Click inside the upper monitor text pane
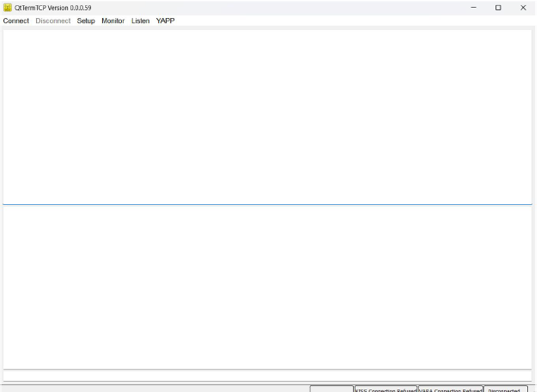Image resolution: width=541 pixels, height=392 pixels. [267, 117]
